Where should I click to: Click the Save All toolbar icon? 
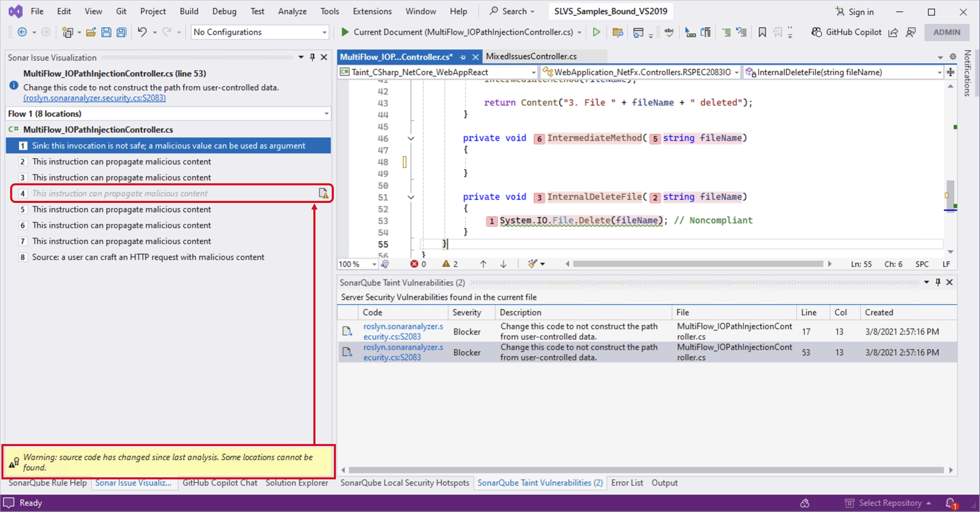(x=121, y=32)
